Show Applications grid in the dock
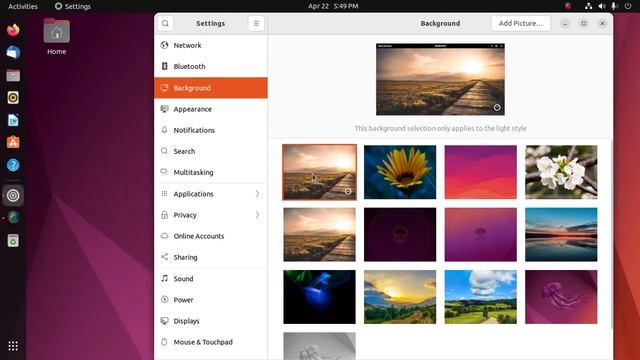640x360 pixels. coord(13,346)
